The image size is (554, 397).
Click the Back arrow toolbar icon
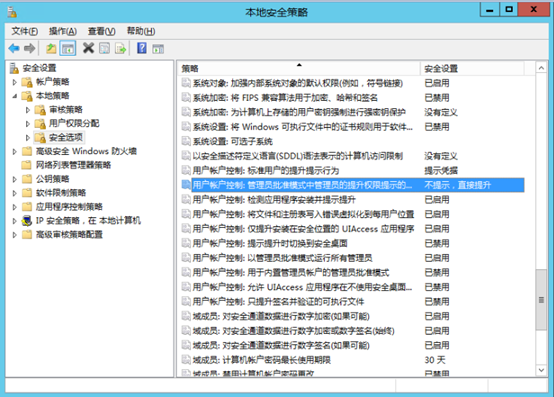click(x=14, y=48)
